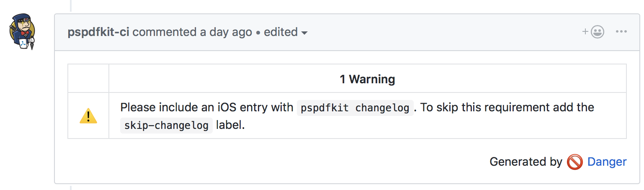644x190 pixels.
Task: Click the pspdfkit-ci avatar image
Action: tap(22, 32)
